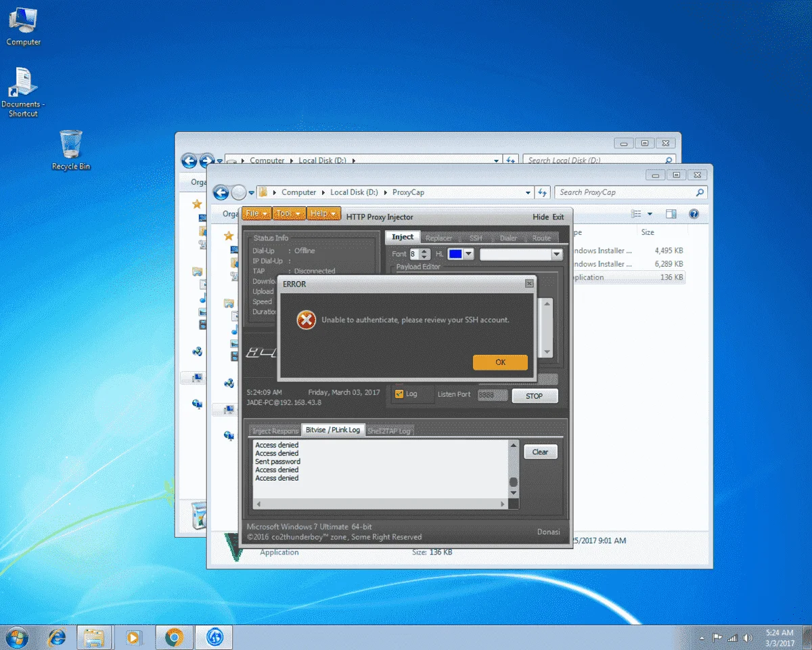
Task: Switch to the SSH tab
Action: click(476, 238)
